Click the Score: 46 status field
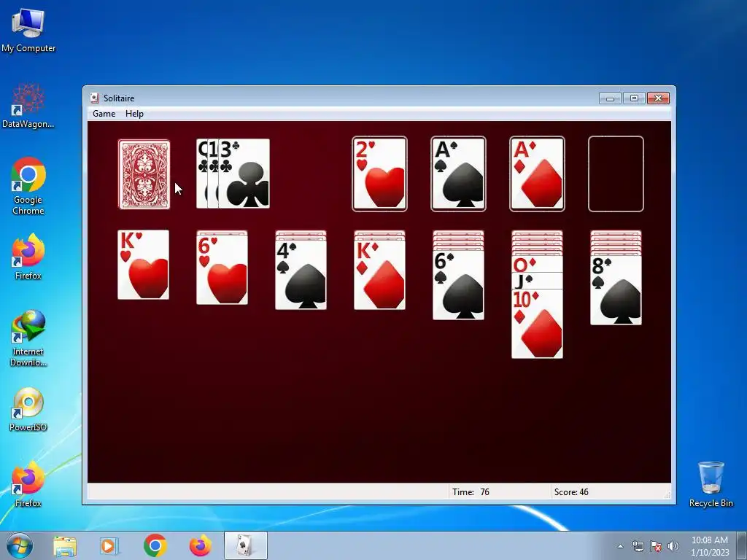This screenshot has height=560, width=747. tap(608, 492)
